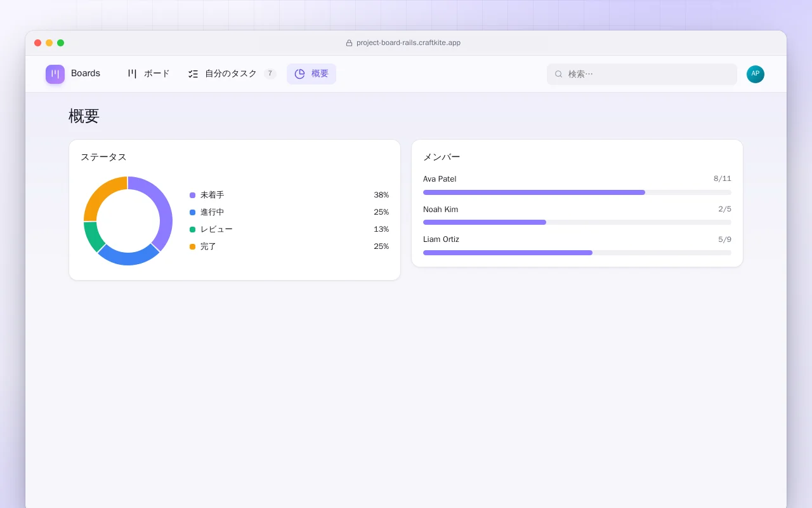This screenshot has height=508, width=812.
Task: Click the ステータス card heading
Action: coord(103,157)
